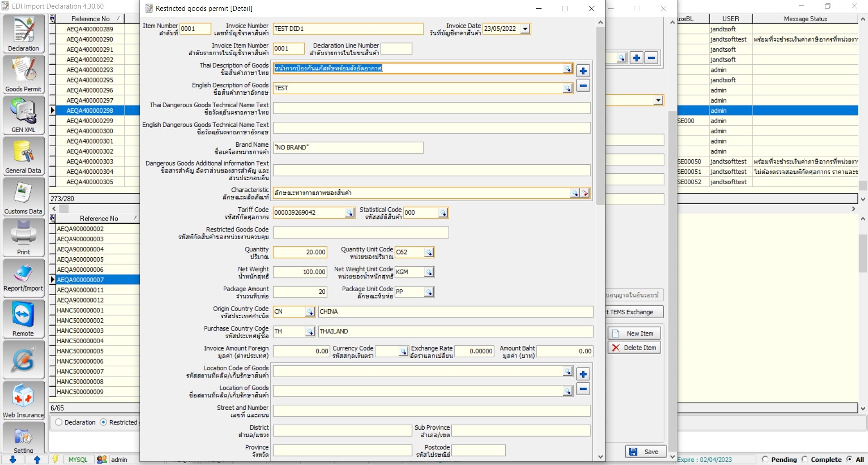The width and height of the screenshot is (868, 465).
Task: Open Customs Data from the sidebar
Action: point(24,197)
